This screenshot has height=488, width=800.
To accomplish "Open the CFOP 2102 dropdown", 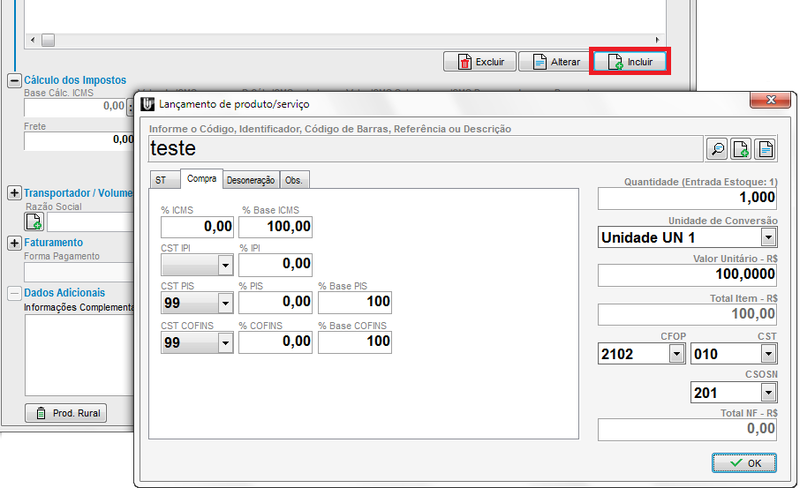I will click(675, 354).
